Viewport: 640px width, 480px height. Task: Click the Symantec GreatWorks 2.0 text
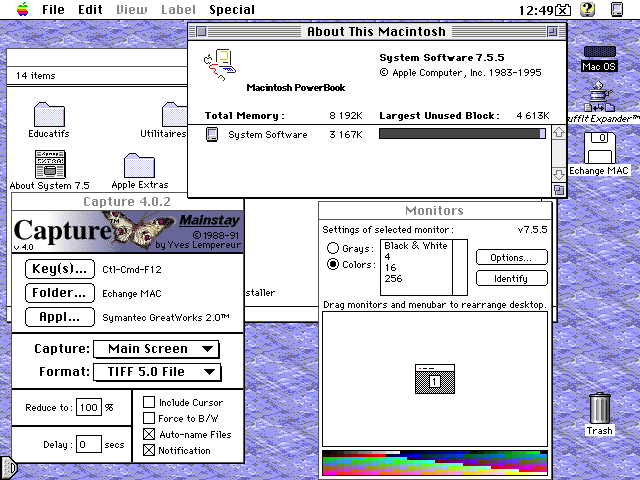(x=166, y=318)
